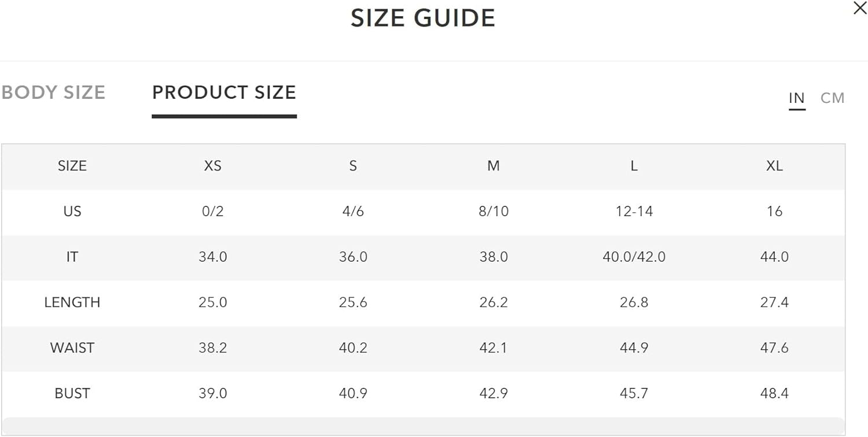Click the SIZE GUIDE heading
868x437 pixels.
pyautogui.click(x=423, y=18)
